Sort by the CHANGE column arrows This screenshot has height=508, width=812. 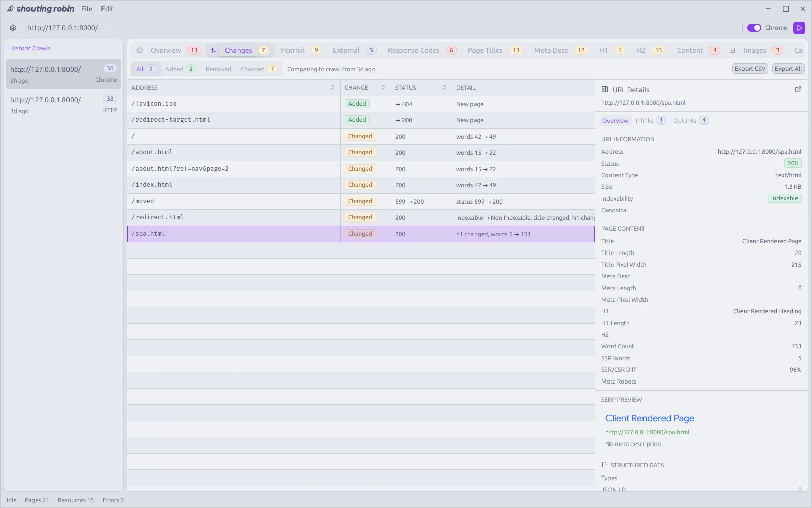point(383,87)
